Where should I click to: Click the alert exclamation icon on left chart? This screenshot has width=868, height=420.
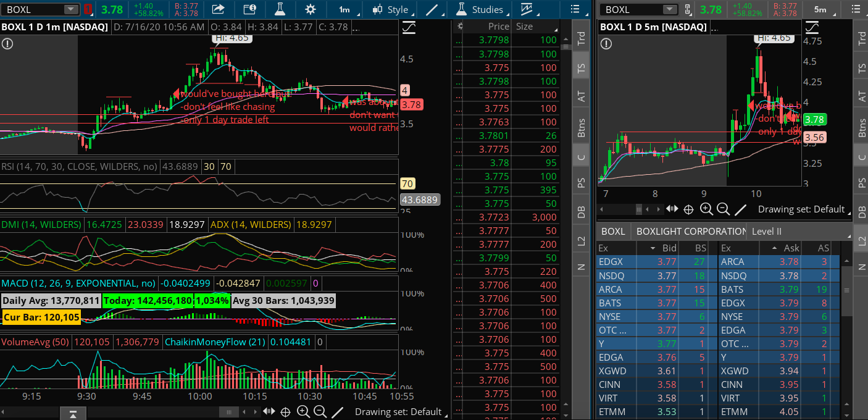(x=7, y=44)
